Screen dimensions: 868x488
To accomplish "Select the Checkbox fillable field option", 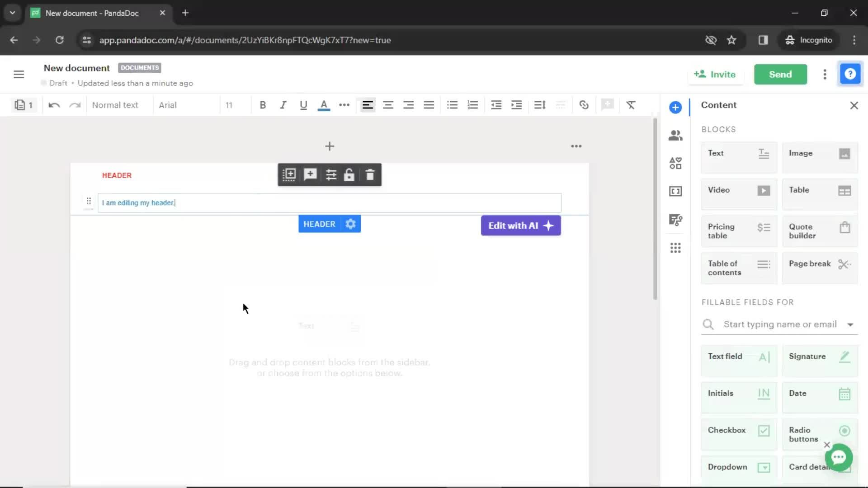I will point(737,430).
